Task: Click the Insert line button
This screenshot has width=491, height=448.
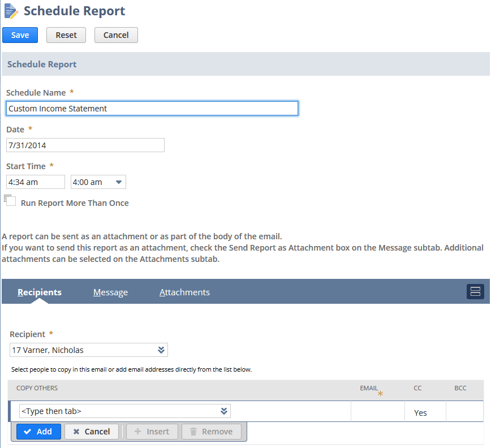Action: point(152,432)
